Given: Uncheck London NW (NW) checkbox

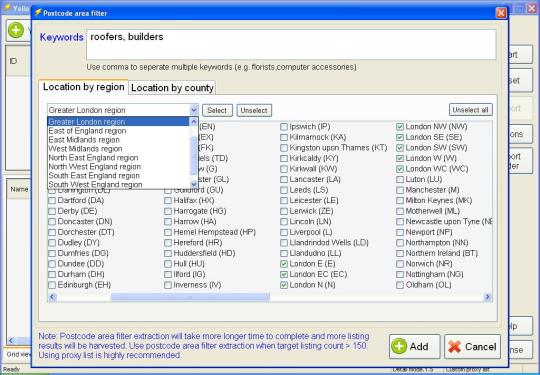Looking at the screenshot, I should tap(399, 127).
